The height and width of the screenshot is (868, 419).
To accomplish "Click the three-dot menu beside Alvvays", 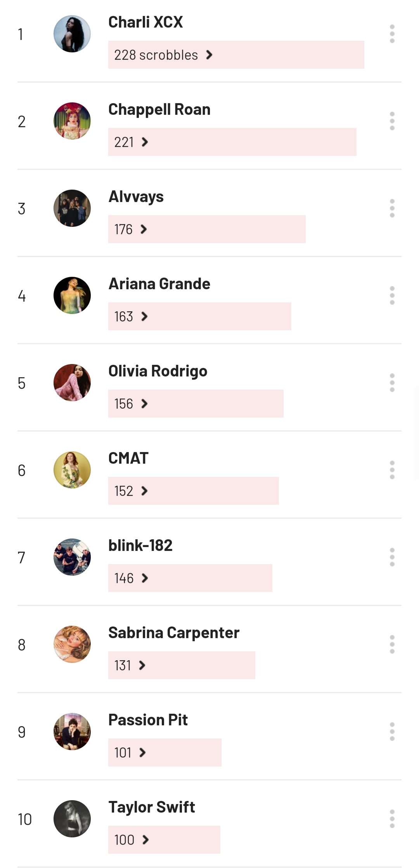I will (392, 208).
